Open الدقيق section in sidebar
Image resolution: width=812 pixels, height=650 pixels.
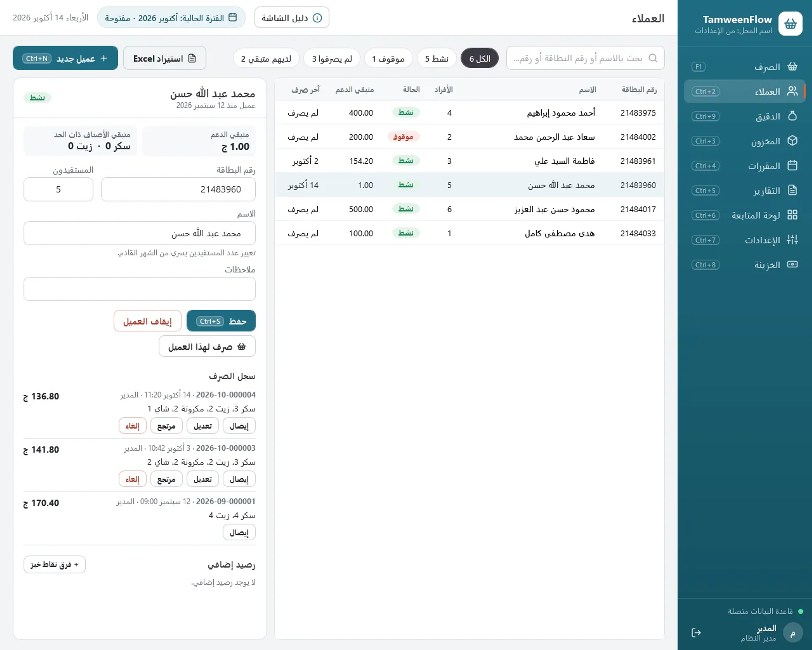(x=744, y=116)
